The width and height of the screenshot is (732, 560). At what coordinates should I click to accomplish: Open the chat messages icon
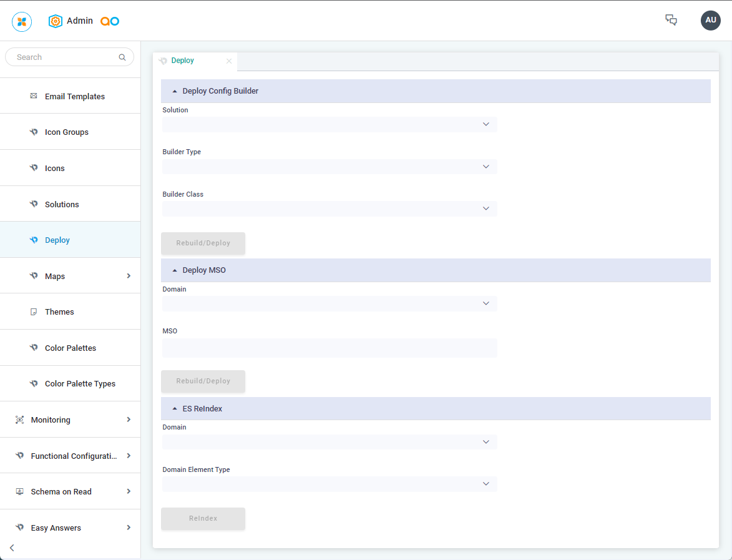pyautogui.click(x=671, y=20)
